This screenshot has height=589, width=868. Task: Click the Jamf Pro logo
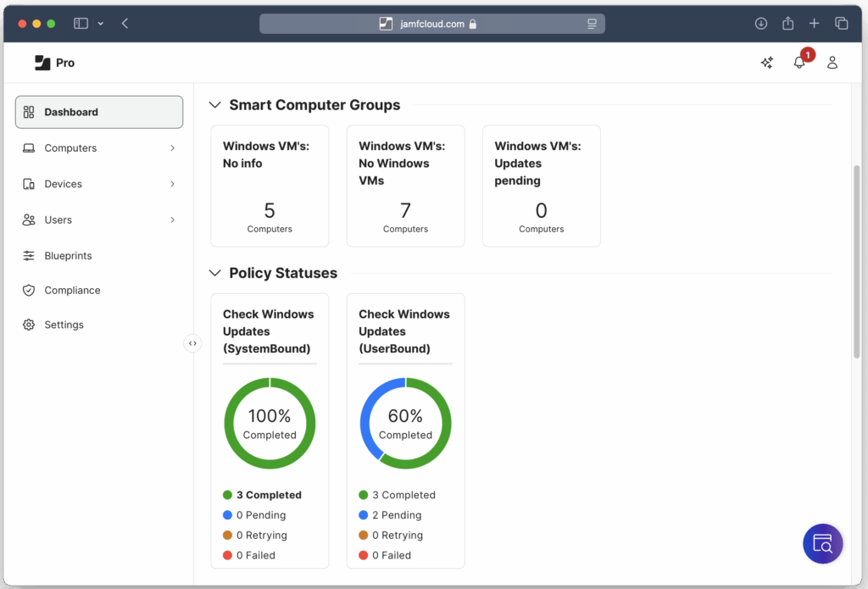click(55, 63)
